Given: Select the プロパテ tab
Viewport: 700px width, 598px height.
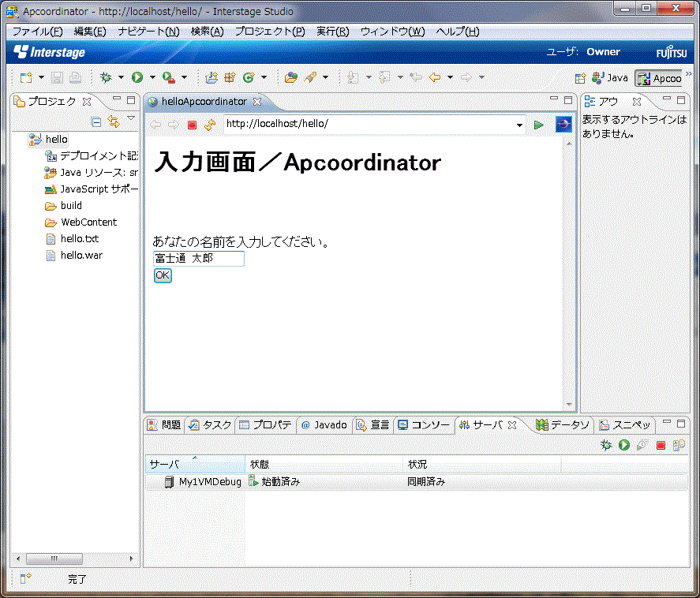Looking at the screenshot, I should (265, 425).
